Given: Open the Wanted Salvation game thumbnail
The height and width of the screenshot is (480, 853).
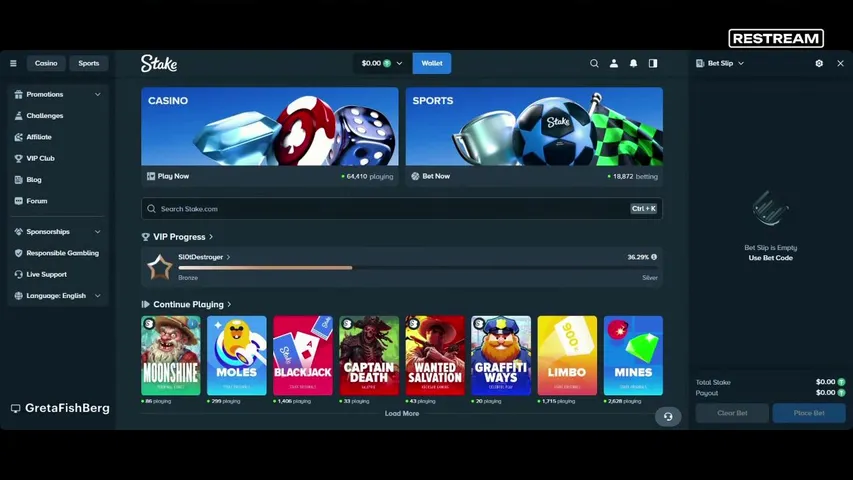Looking at the screenshot, I should [x=435, y=355].
